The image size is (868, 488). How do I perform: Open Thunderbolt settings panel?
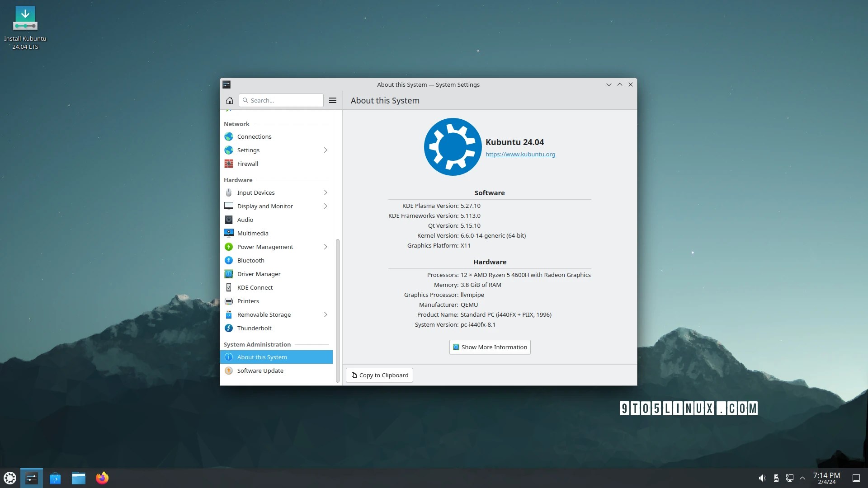click(x=255, y=328)
